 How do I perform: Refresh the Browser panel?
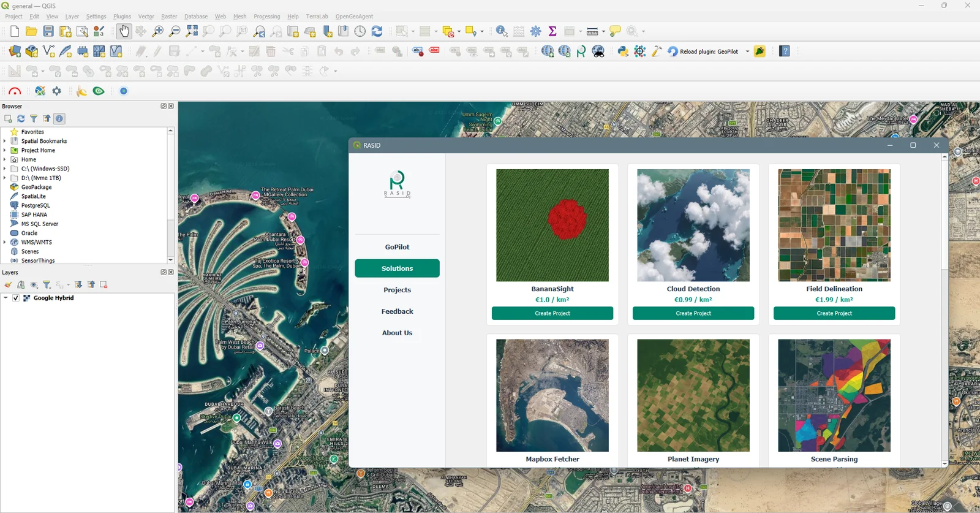[x=21, y=119]
